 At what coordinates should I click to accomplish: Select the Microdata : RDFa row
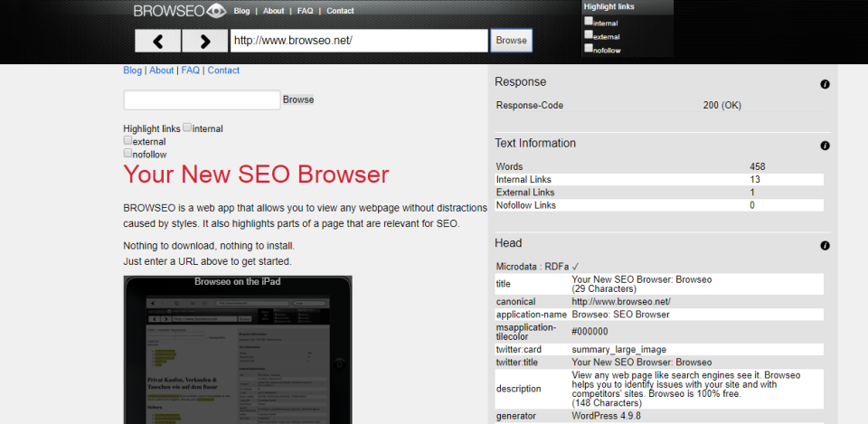(537, 267)
